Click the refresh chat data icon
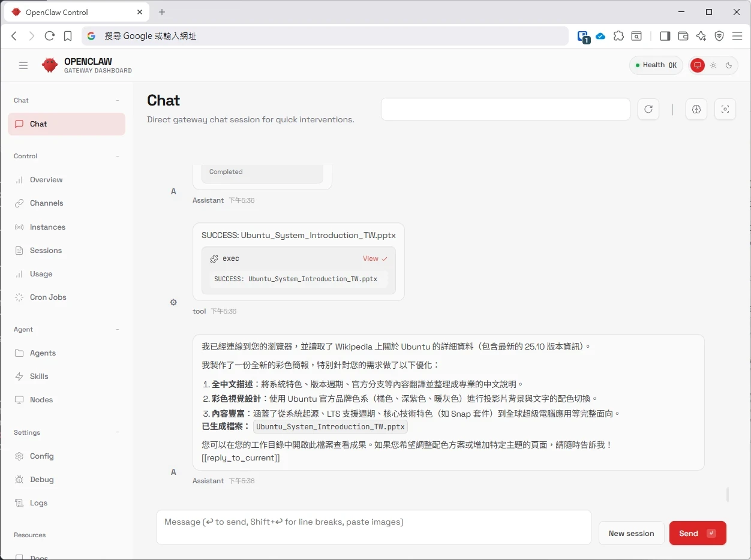This screenshot has width=751, height=560. point(648,109)
